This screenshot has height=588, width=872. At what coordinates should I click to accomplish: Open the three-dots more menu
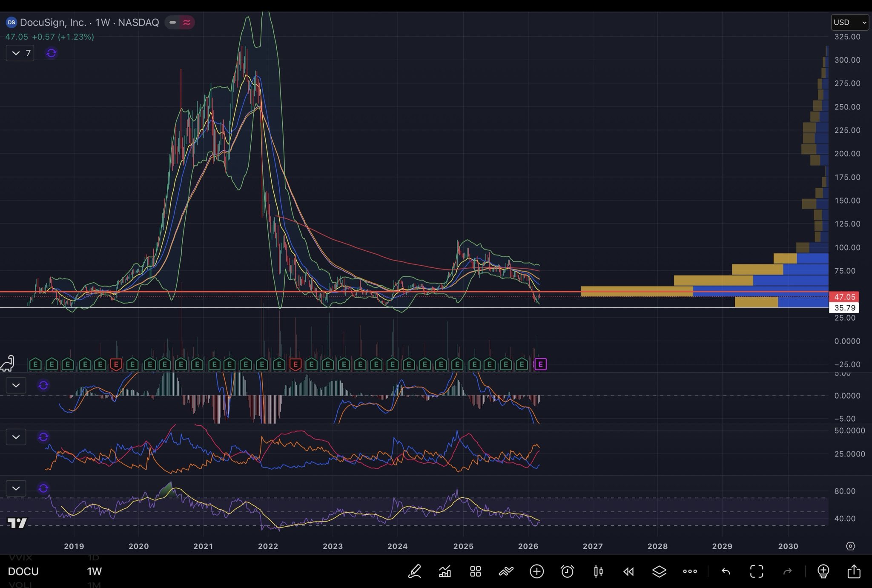[x=690, y=571]
